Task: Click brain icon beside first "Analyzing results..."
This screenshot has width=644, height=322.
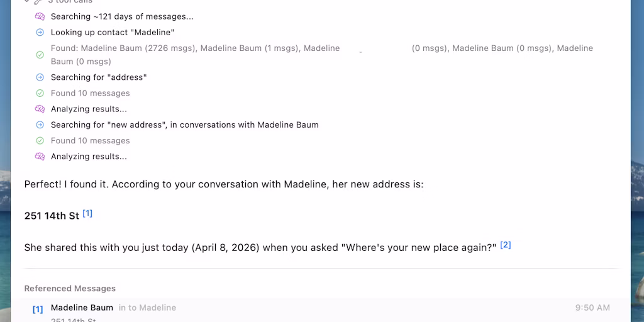Action: pyautogui.click(x=40, y=109)
